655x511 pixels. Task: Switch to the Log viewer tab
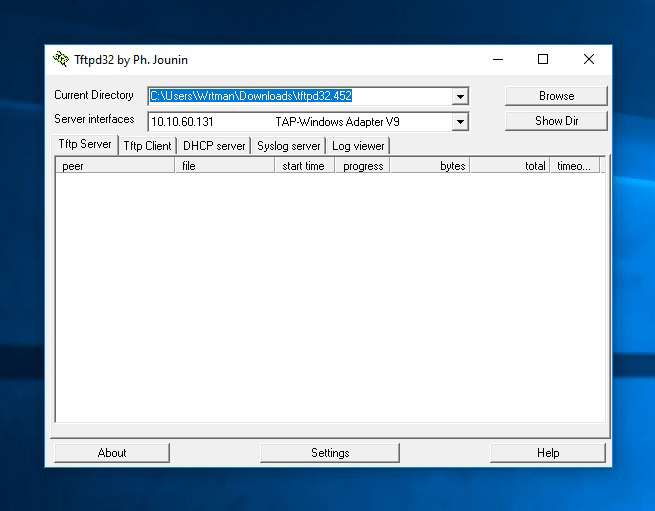click(x=358, y=146)
